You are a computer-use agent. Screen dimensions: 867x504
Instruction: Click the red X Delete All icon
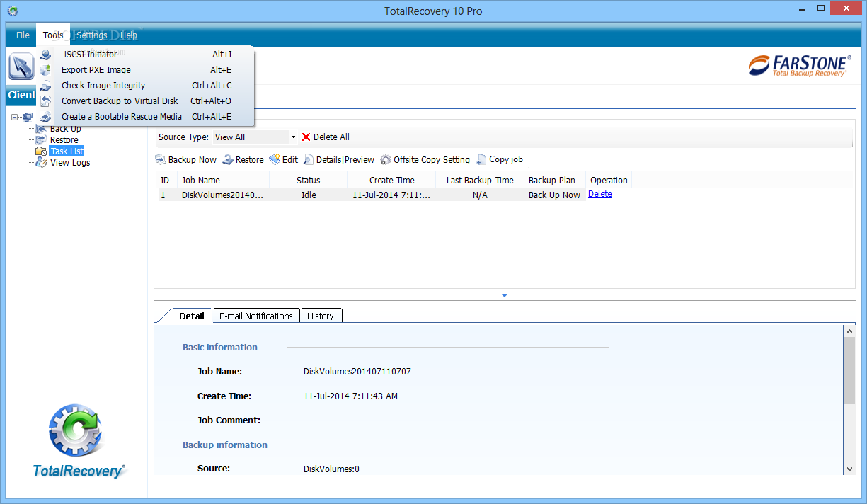pos(306,137)
